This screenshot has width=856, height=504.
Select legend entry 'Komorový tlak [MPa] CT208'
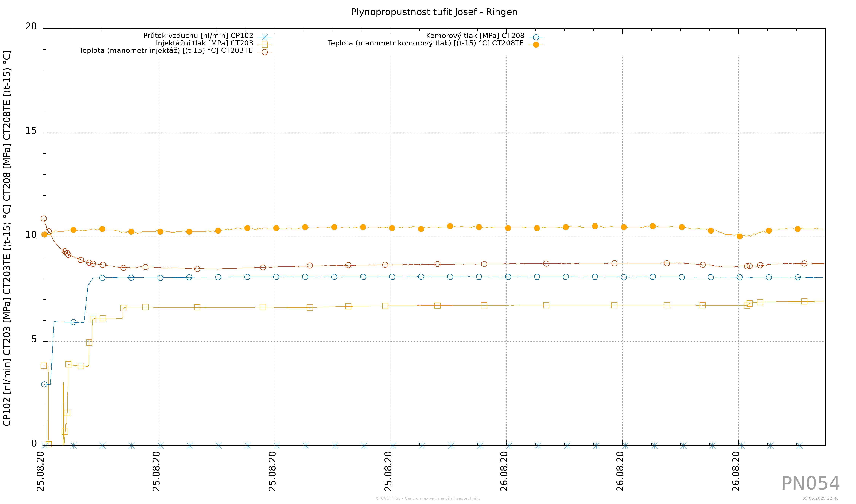point(475,36)
